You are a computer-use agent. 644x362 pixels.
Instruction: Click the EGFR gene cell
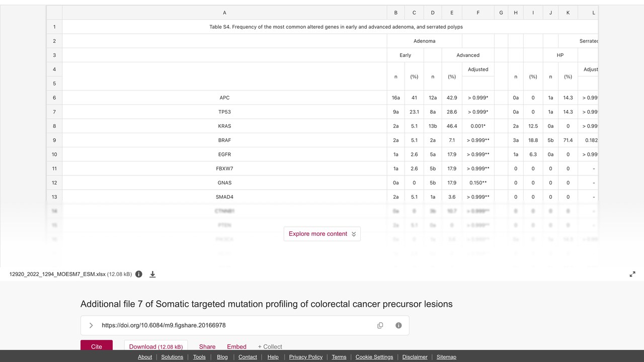tap(224, 154)
